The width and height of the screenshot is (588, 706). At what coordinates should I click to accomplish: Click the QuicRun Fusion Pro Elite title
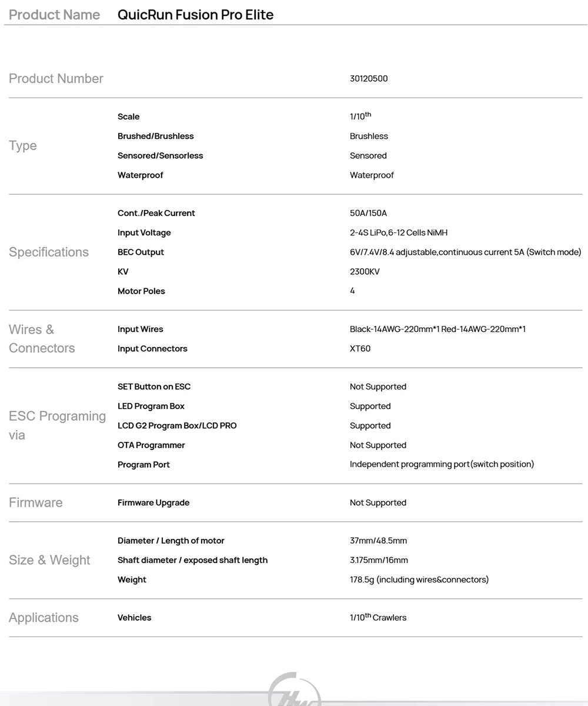tap(195, 15)
